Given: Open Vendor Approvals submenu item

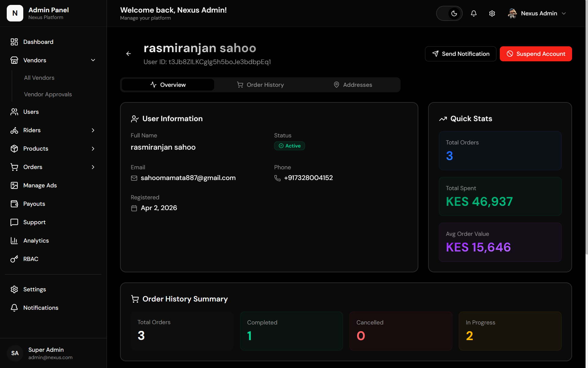Looking at the screenshot, I should pyautogui.click(x=48, y=94).
